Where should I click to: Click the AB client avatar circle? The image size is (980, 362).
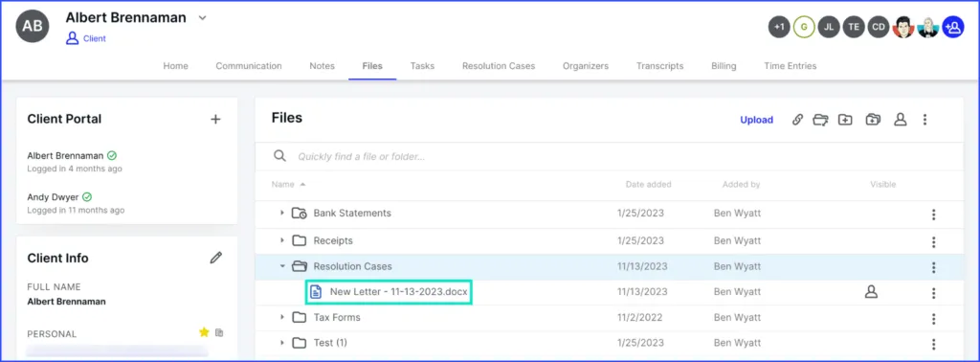click(33, 26)
